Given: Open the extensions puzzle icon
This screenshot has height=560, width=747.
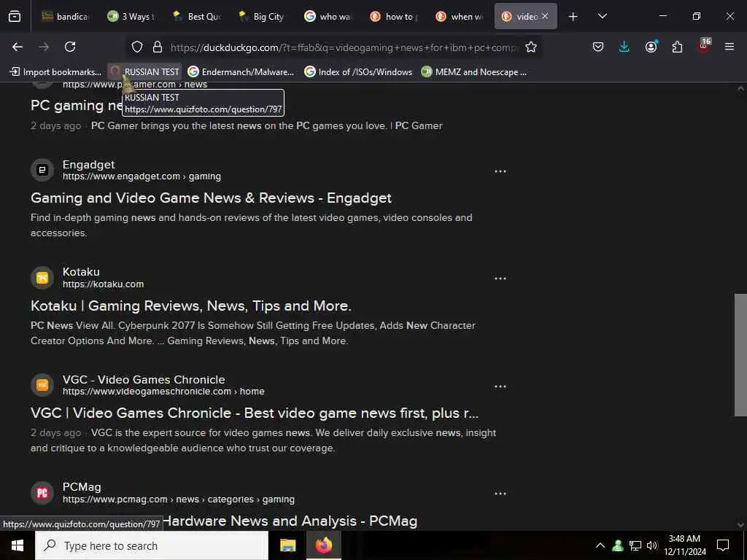Looking at the screenshot, I should click(x=677, y=47).
